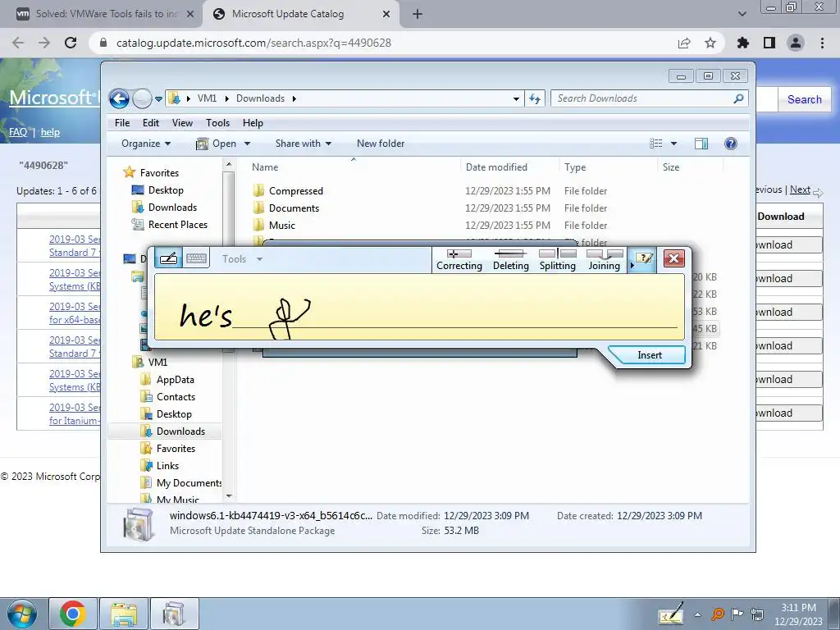
Task: Switch to touch keyboard mode
Action: (x=196, y=258)
